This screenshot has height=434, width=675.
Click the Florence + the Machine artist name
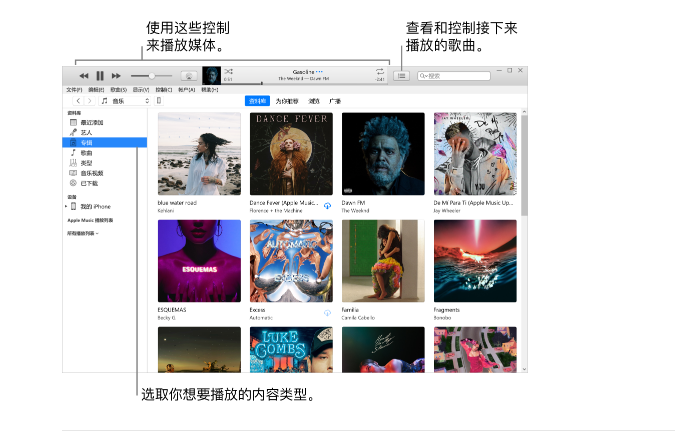276,211
